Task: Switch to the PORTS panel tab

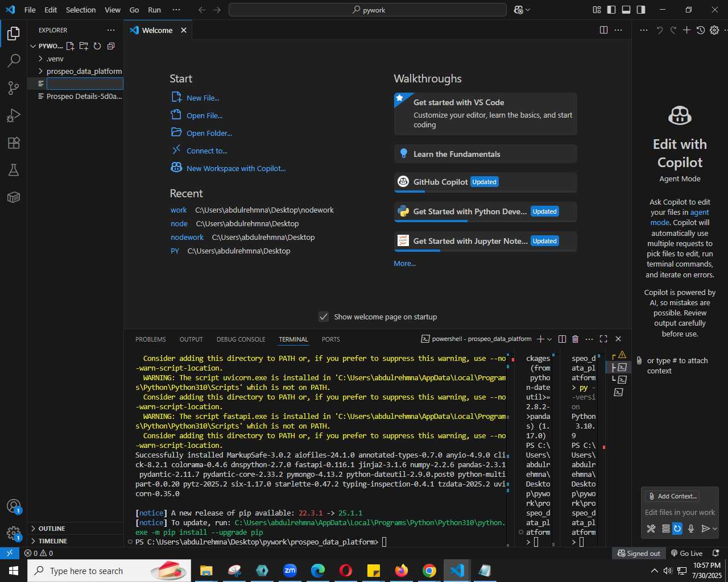Action: (330, 339)
